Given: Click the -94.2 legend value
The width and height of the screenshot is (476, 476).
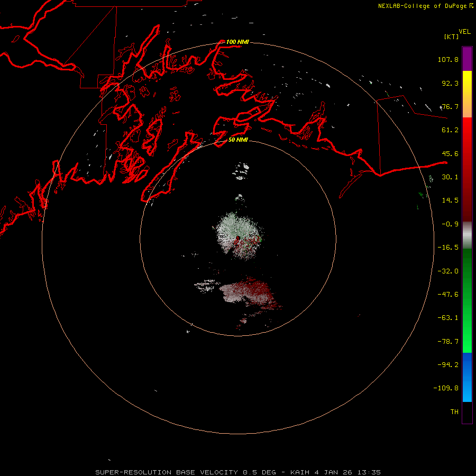Looking at the screenshot, I should 448,365.
